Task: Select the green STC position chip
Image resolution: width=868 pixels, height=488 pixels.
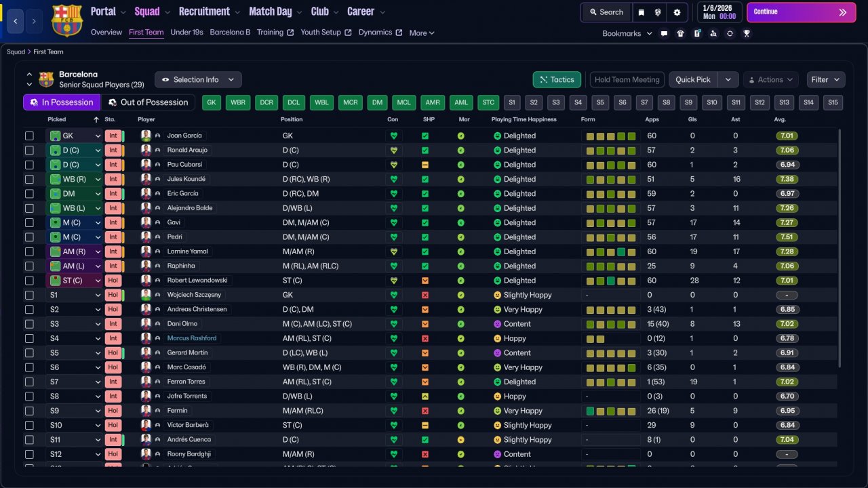Action: pyautogui.click(x=488, y=102)
